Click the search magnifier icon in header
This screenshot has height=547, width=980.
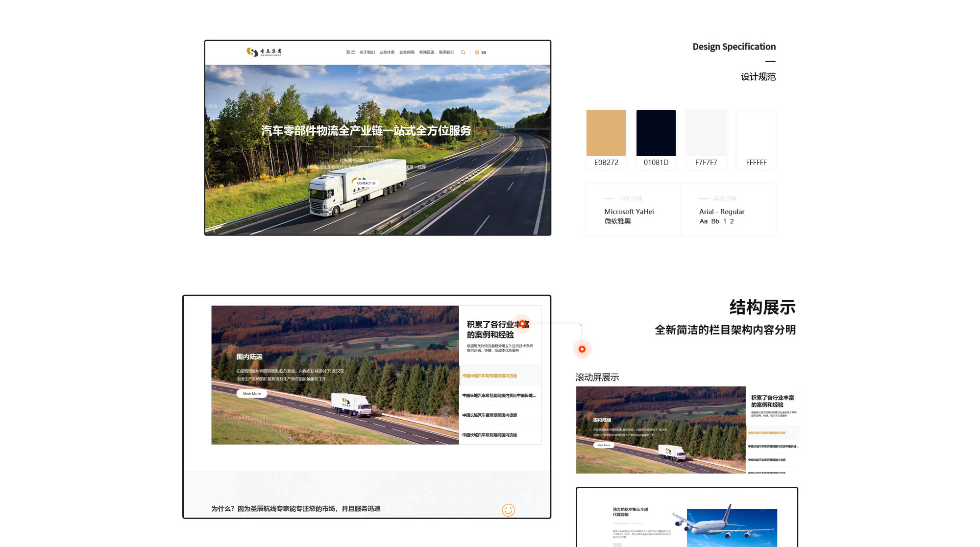[463, 52]
